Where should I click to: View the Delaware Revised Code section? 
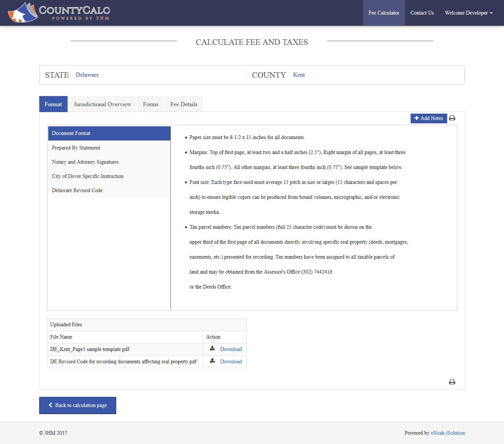click(x=77, y=190)
